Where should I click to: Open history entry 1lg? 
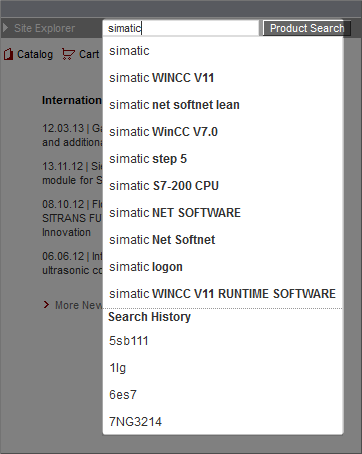click(x=223, y=368)
